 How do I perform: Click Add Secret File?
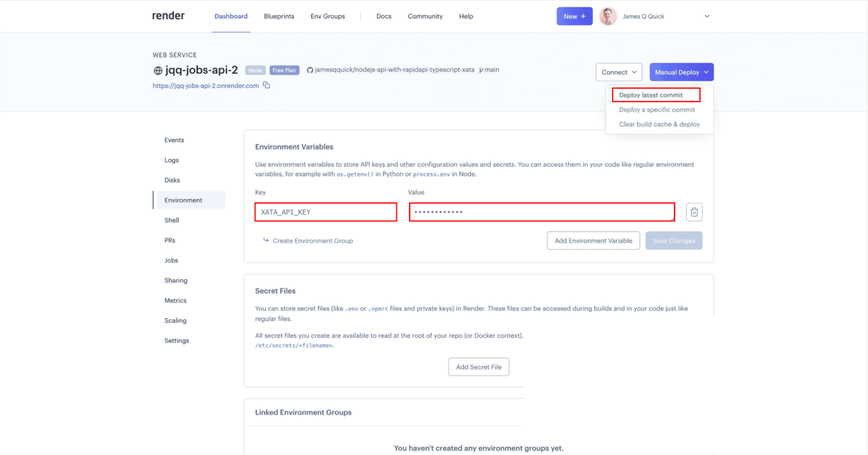click(479, 367)
